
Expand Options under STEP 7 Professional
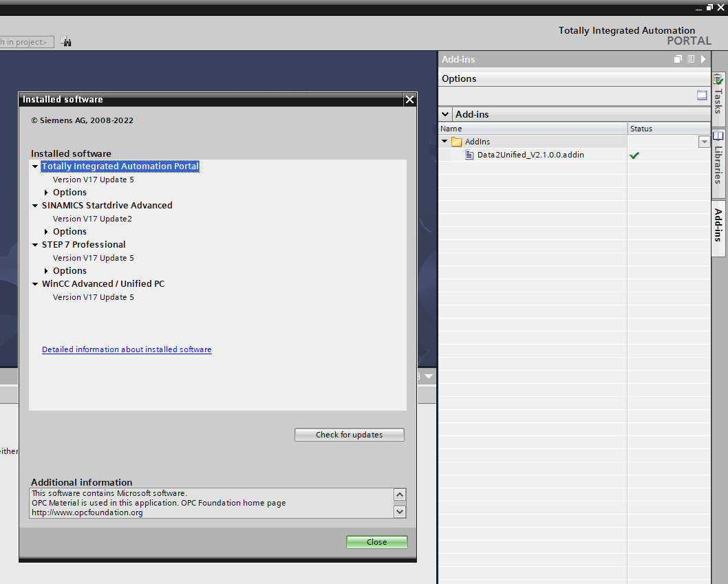46,270
